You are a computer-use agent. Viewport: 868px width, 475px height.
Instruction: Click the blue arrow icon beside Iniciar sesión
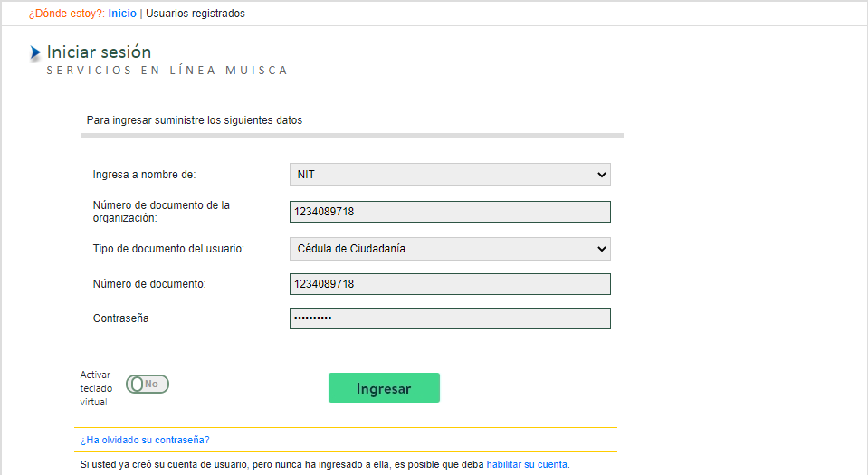pos(35,52)
